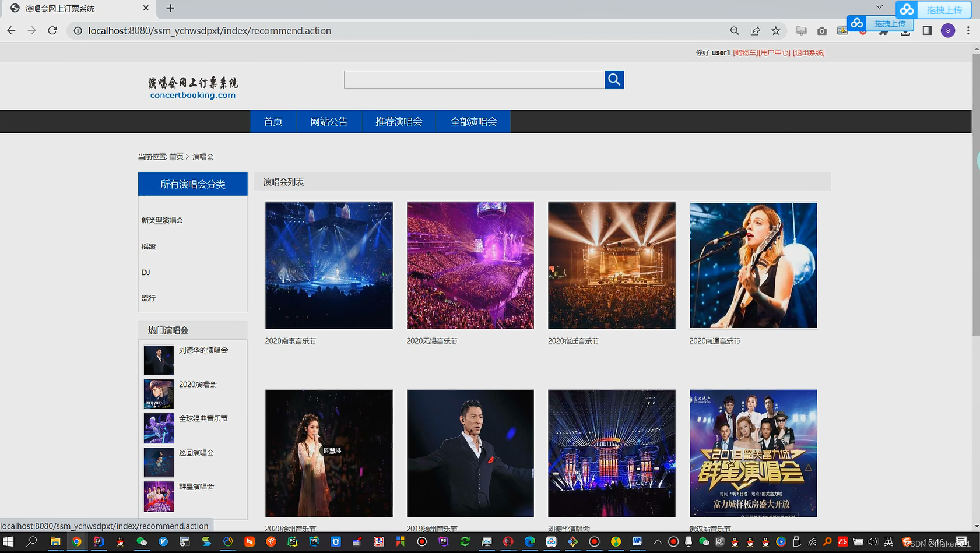This screenshot has height=553, width=980.
Task: Open the 陈慧琳 concert thumbnail
Action: click(329, 453)
